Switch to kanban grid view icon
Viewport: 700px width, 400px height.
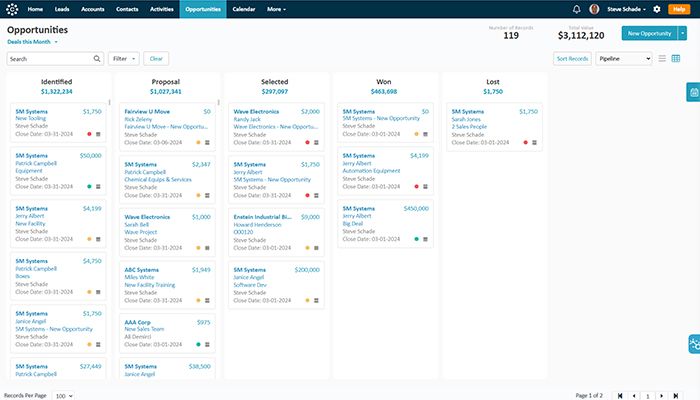[676, 59]
